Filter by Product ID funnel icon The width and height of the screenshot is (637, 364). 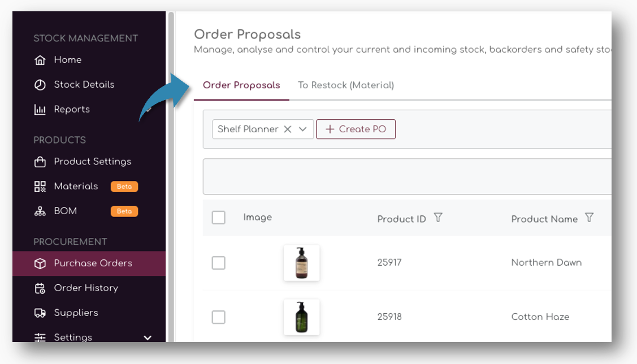(437, 218)
